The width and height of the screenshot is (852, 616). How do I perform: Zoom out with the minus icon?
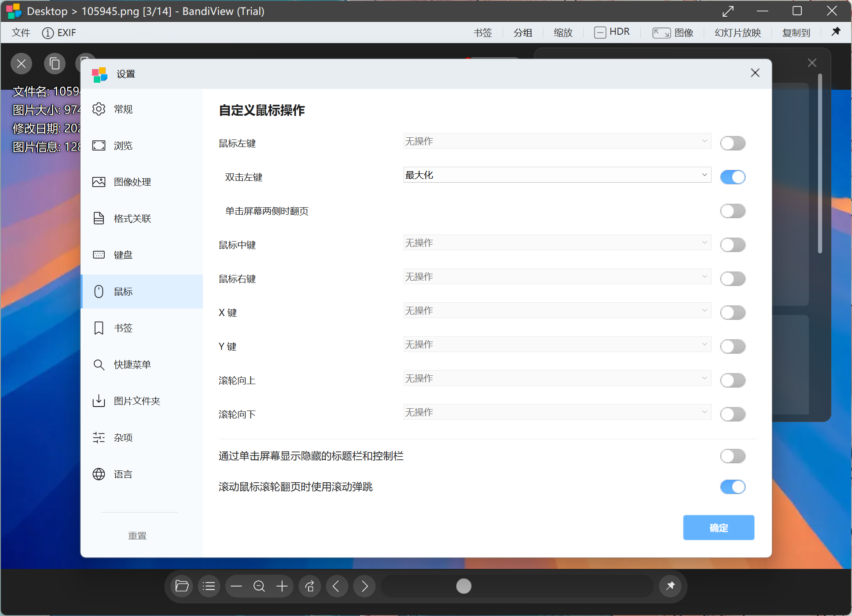(236, 586)
